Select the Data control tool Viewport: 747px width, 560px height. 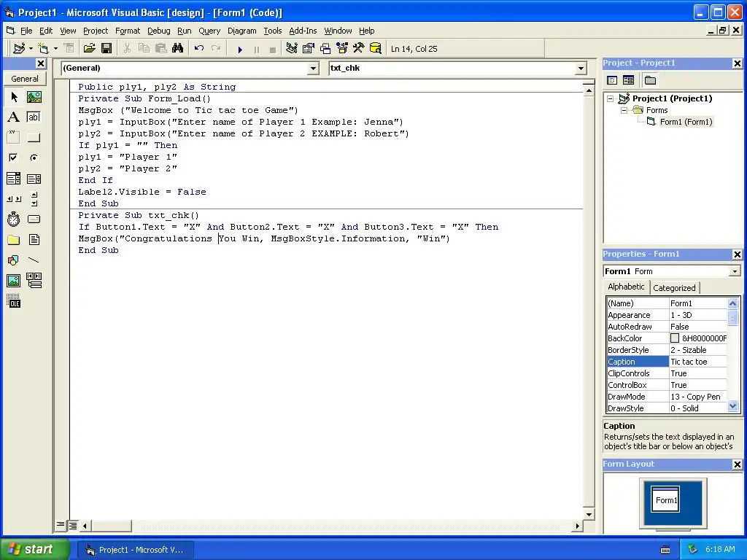[34, 281]
